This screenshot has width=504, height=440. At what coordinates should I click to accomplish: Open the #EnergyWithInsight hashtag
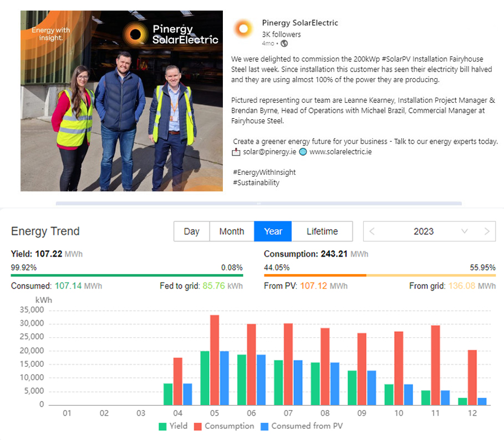[264, 173]
